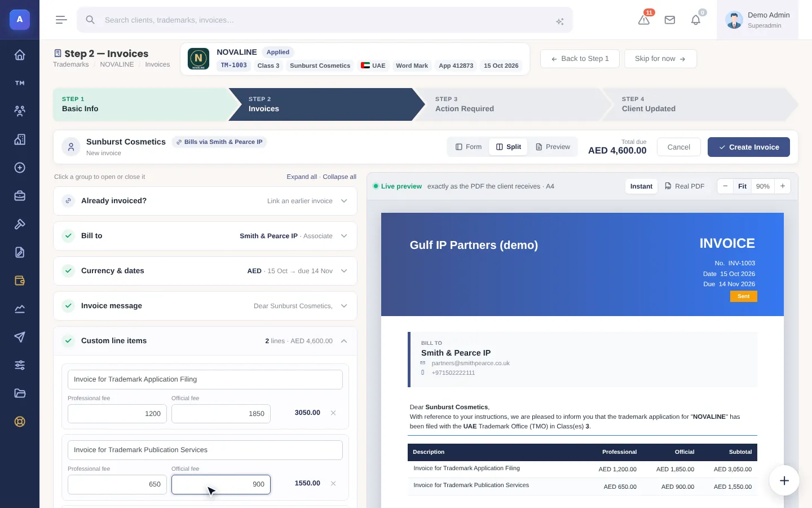Open the briefcase sidebar icon
Screen dimensions: 812x508
[20, 196]
